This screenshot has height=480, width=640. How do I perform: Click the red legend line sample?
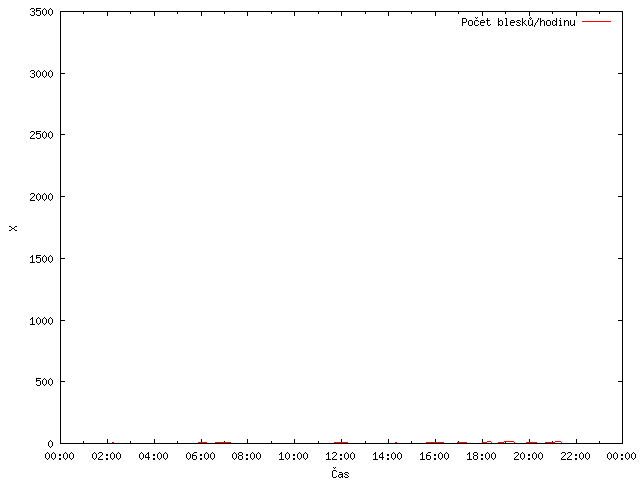pos(596,22)
